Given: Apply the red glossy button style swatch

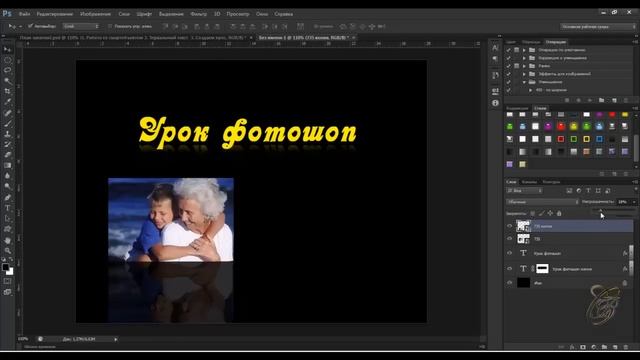Looking at the screenshot, I should point(561,127).
